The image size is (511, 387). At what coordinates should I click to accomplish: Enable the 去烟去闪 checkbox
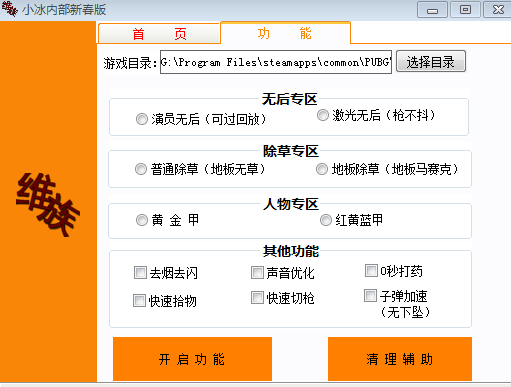pos(140,272)
